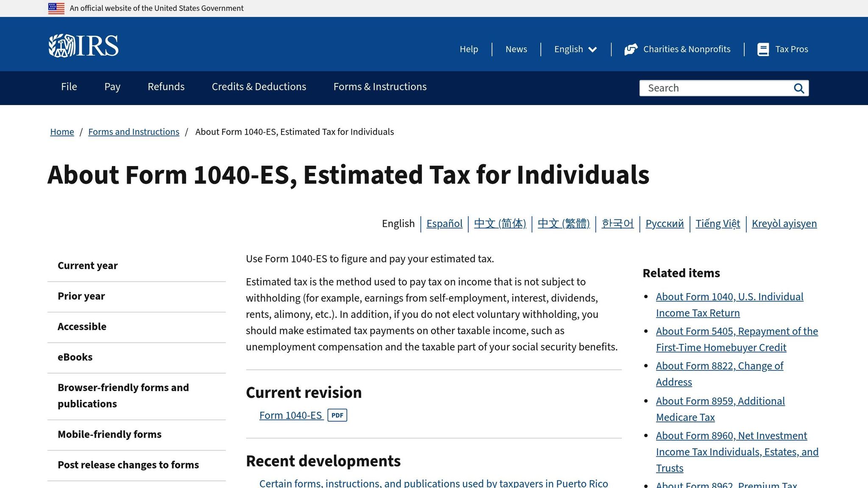Open the File navigation menu

pyautogui.click(x=69, y=87)
